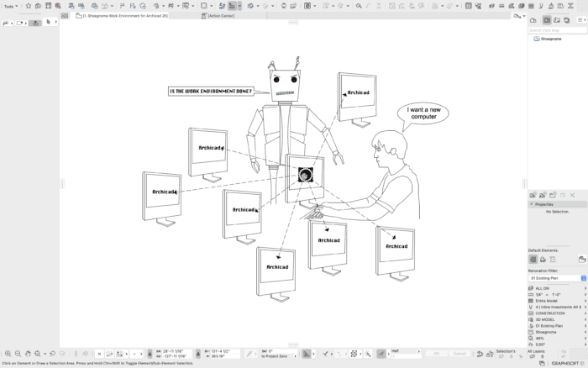The width and height of the screenshot is (588, 368).
Task: Click the central dark icon on middle monitor
Action: point(305,175)
